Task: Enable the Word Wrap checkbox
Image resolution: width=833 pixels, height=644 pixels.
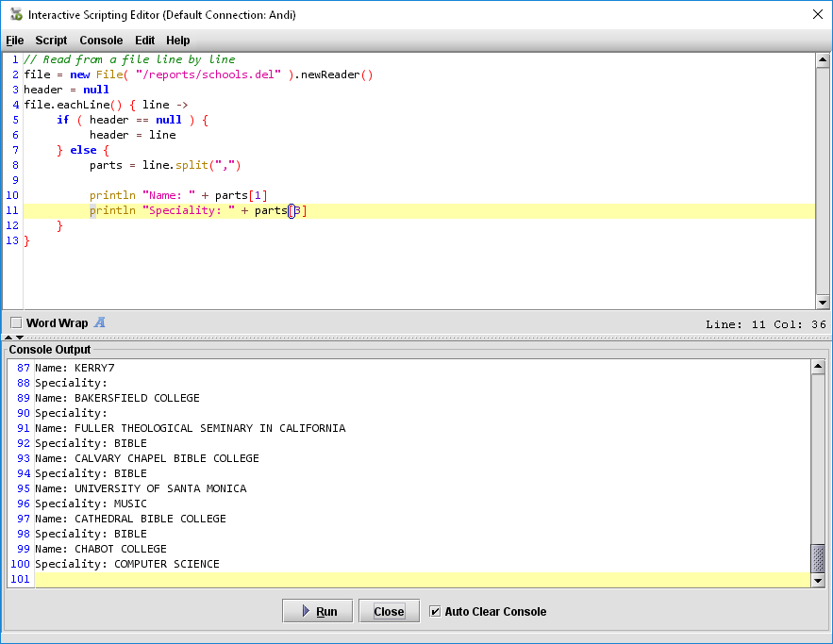Action: pyautogui.click(x=16, y=322)
